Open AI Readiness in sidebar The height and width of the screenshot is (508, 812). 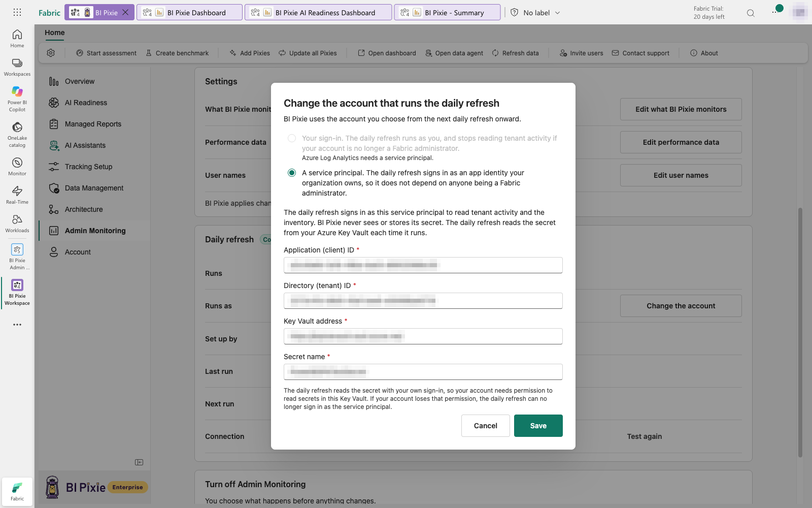click(86, 103)
